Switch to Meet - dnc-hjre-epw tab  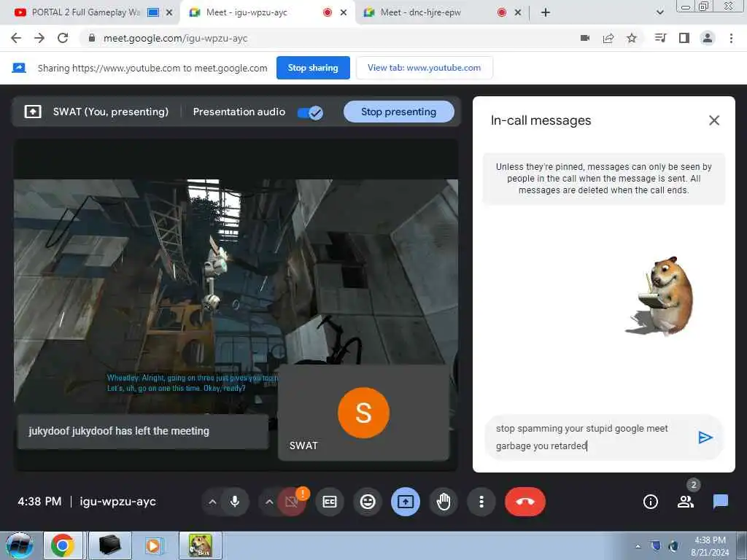pyautogui.click(x=419, y=12)
